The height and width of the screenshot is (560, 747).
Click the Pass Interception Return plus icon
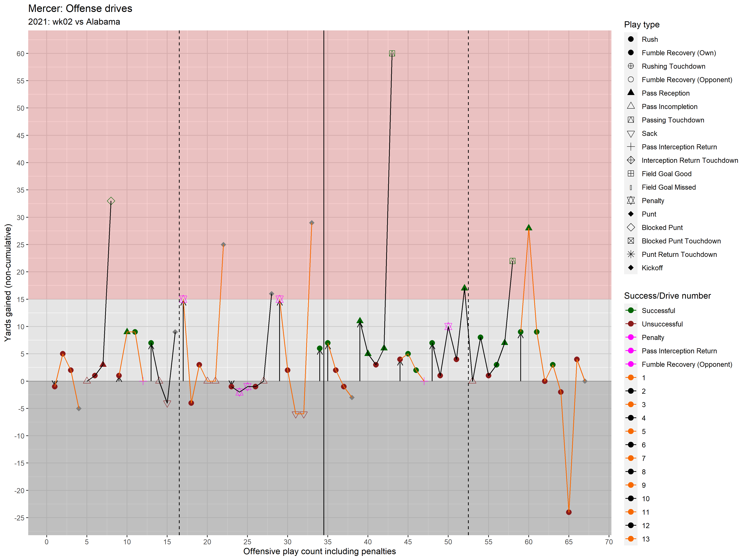tap(630, 147)
